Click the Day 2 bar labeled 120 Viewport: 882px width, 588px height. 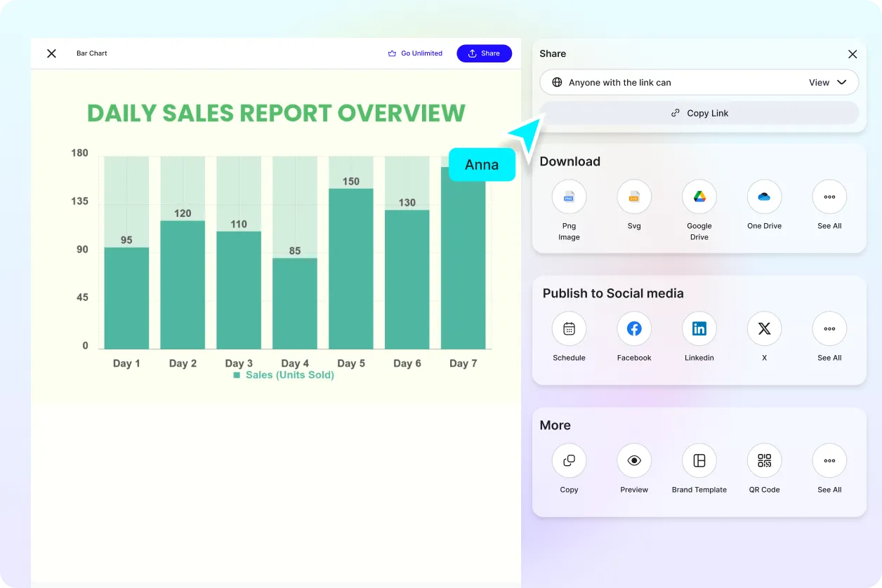[183, 285]
